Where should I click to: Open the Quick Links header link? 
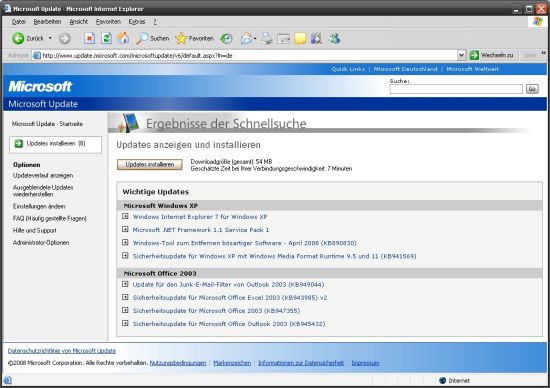(x=348, y=69)
